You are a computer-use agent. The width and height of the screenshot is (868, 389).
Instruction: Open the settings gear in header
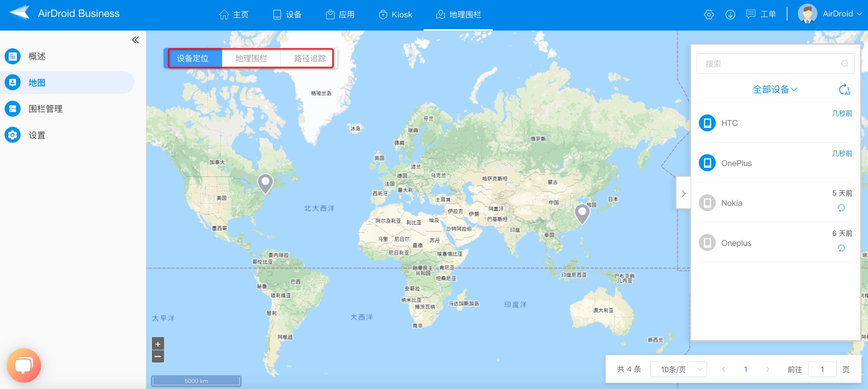coord(709,15)
